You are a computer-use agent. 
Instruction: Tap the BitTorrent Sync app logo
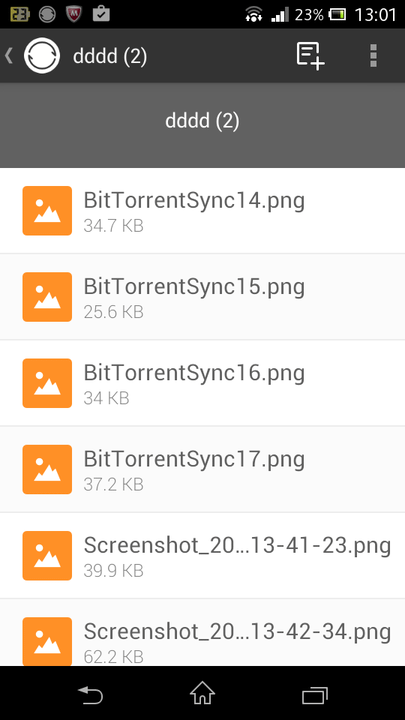coord(42,56)
